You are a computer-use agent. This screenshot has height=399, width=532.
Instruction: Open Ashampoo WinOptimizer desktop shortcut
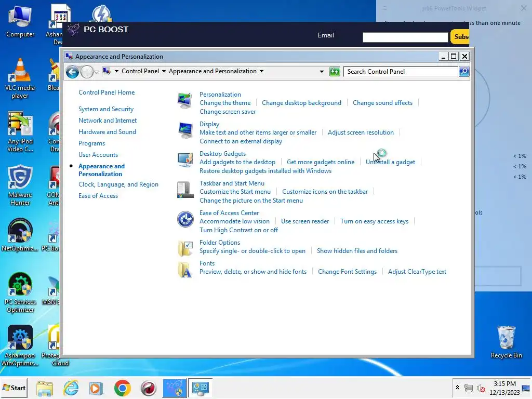tap(20, 345)
